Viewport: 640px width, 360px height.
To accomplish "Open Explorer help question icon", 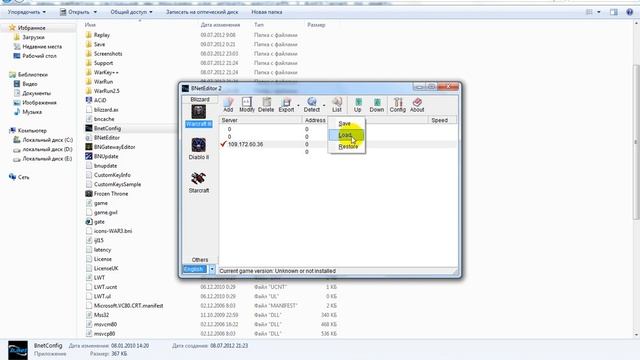I will 629,12.
